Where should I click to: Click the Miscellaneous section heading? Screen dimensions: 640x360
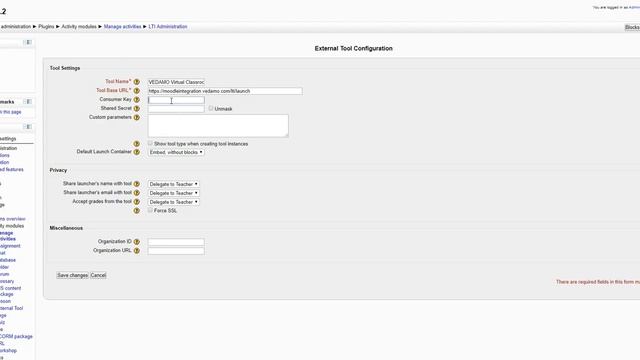pyautogui.click(x=66, y=228)
